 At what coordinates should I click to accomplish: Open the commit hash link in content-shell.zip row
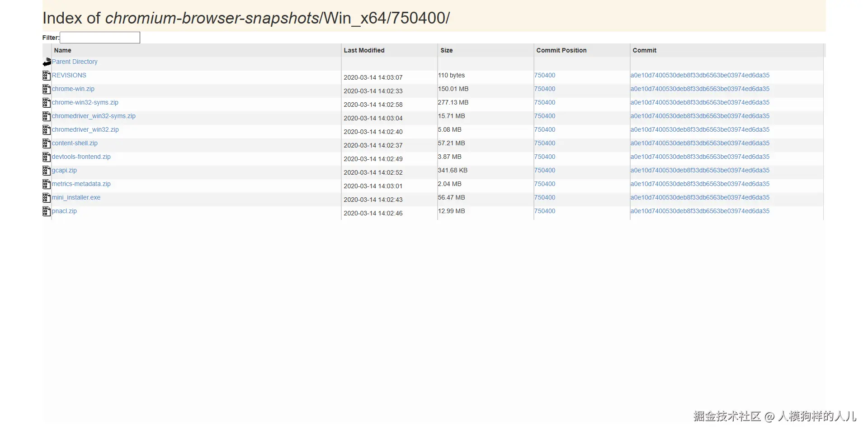pyautogui.click(x=700, y=143)
